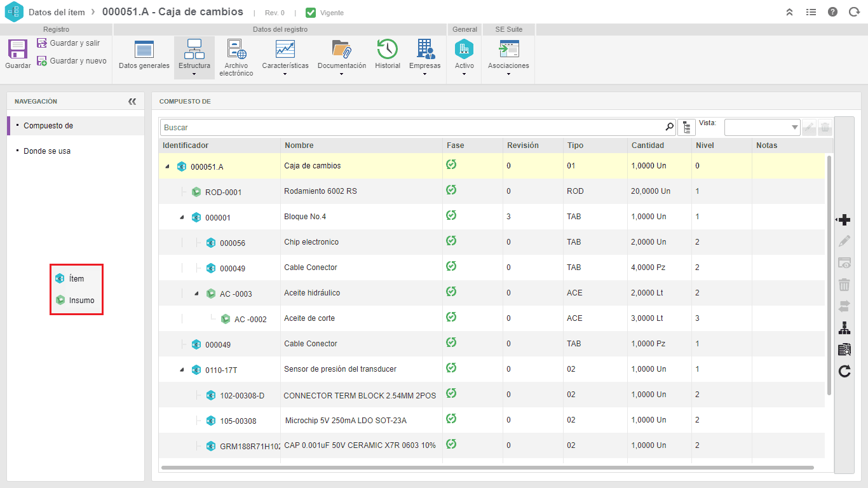This screenshot has width=868, height=488.
Task: Open the Estructura dropdown button
Action: 194,57
